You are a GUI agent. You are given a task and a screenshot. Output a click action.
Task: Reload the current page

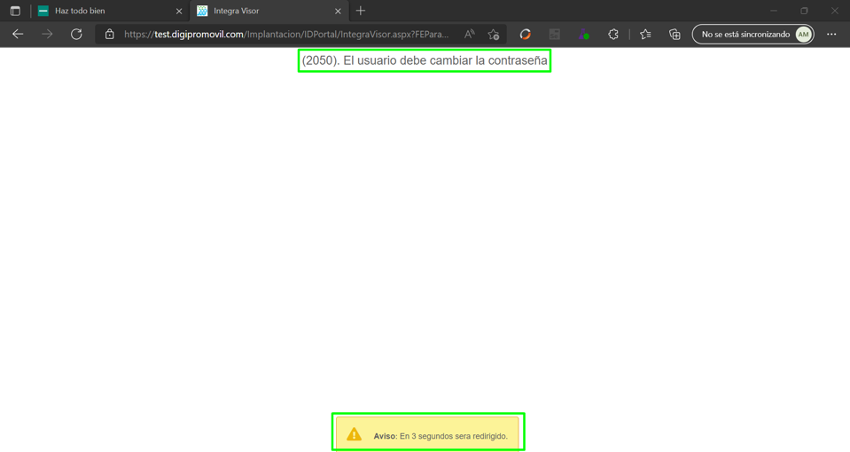coord(76,34)
